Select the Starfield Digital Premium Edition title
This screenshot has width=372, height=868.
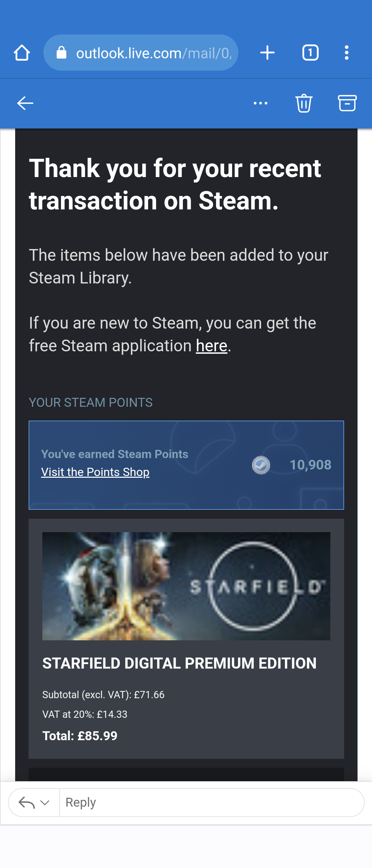pos(179,663)
